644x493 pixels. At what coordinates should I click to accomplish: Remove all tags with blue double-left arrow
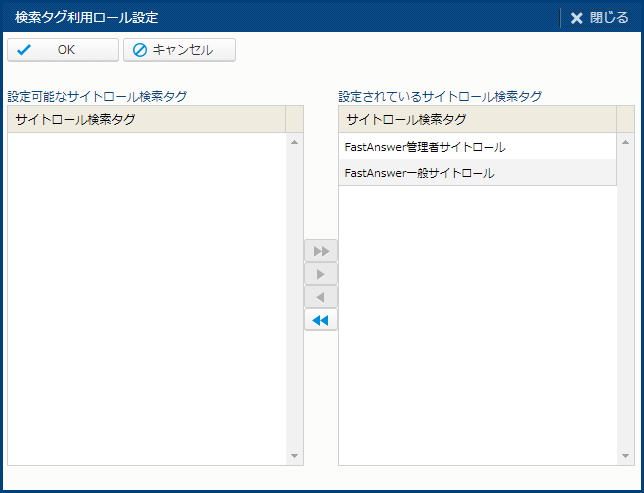321,320
